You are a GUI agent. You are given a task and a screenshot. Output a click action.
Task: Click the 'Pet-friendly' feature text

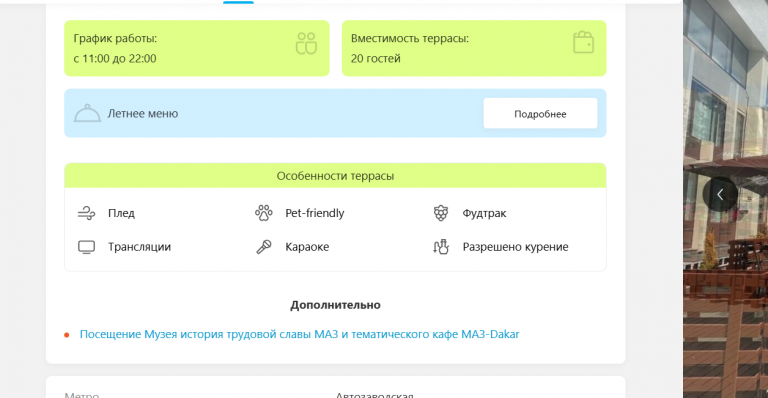pyautogui.click(x=315, y=213)
